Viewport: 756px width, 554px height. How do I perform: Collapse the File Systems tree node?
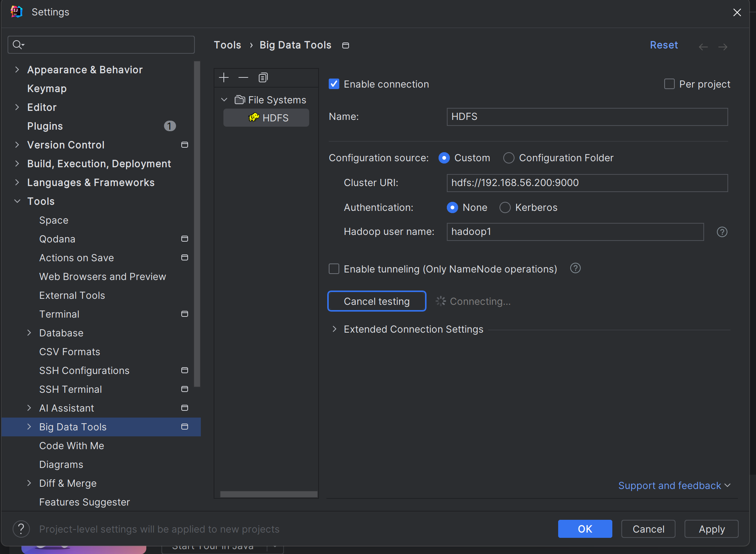click(224, 100)
